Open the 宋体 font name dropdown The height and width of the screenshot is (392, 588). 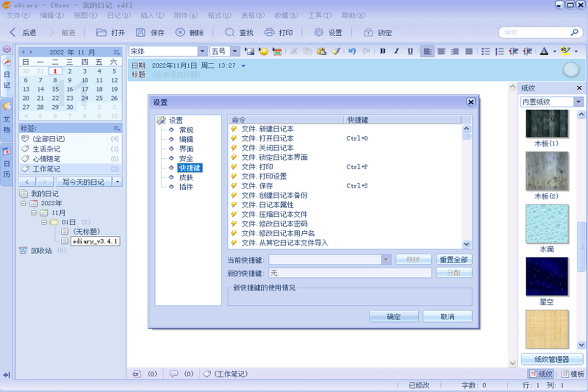(x=202, y=51)
